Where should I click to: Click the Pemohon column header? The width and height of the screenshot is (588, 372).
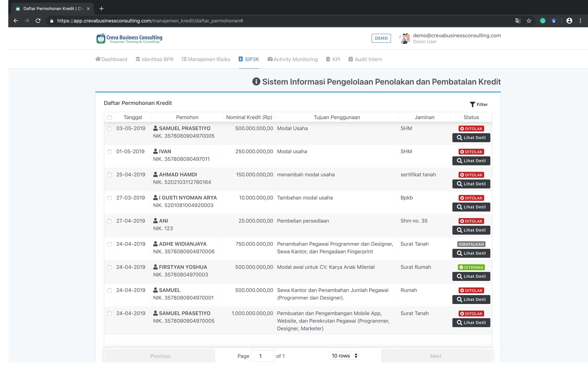pyautogui.click(x=187, y=117)
